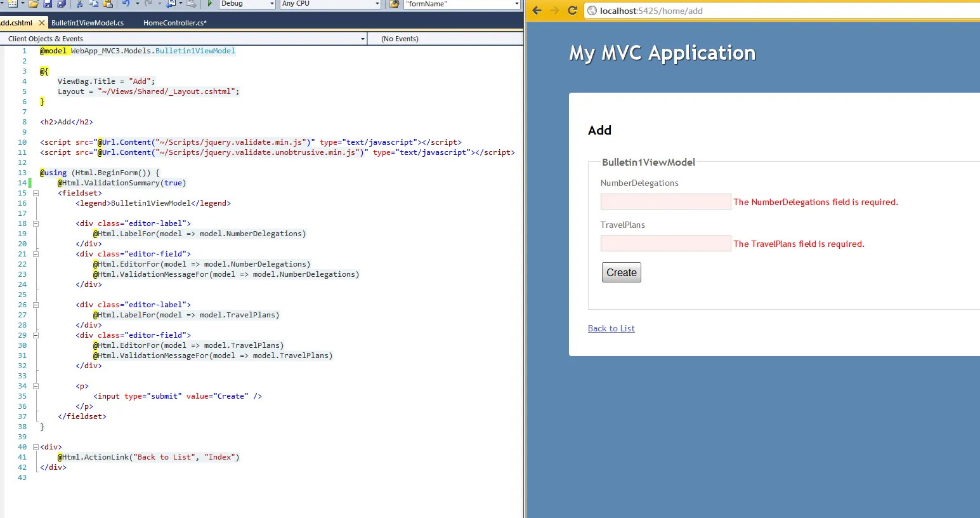The height and width of the screenshot is (518, 980).
Task: Collapse the editor-field div on line 29
Action: [x=36, y=335]
